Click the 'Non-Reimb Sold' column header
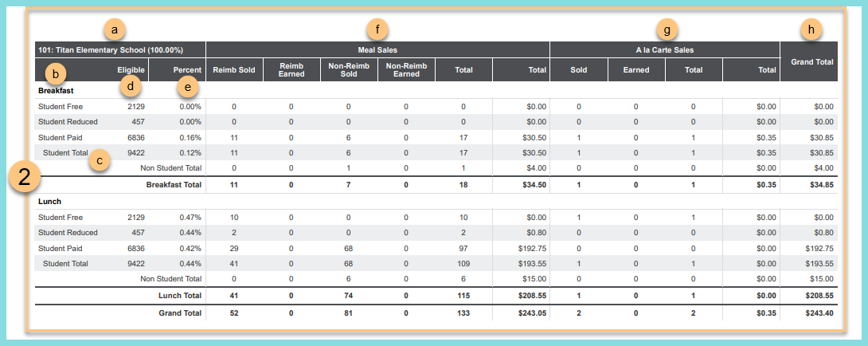Image resolution: width=868 pixels, height=346 pixels. point(349,70)
